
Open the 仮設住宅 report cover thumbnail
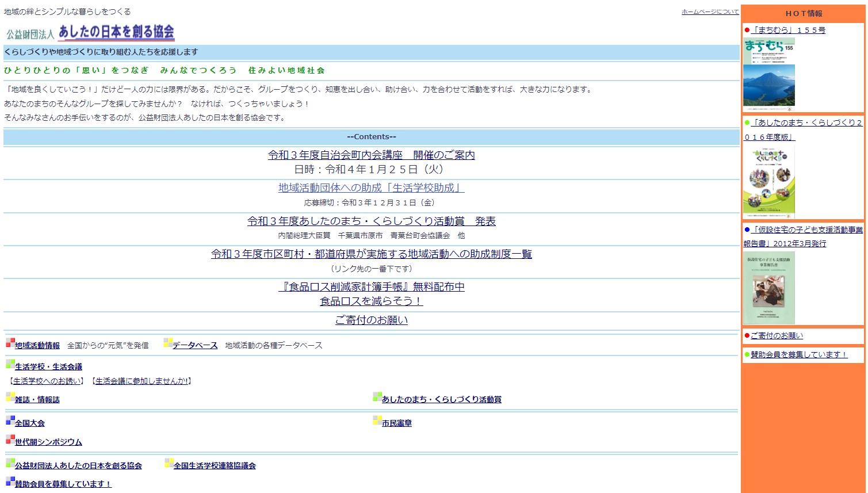pos(768,288)
